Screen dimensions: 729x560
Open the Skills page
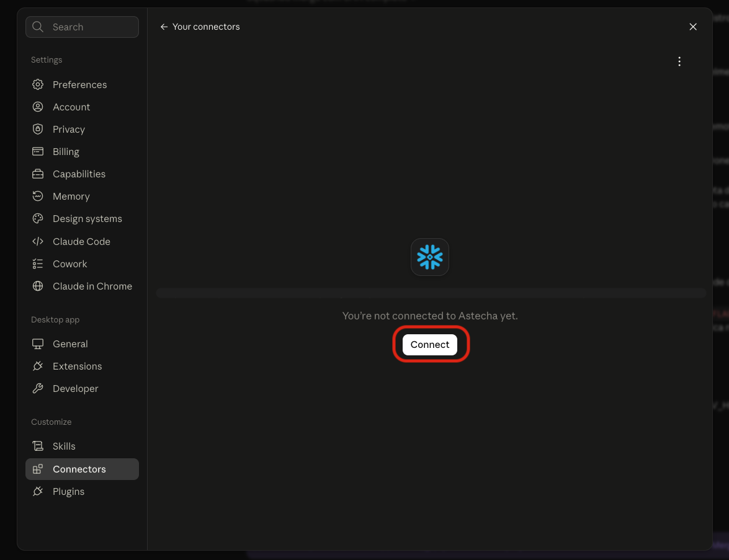tap(82, 446)
